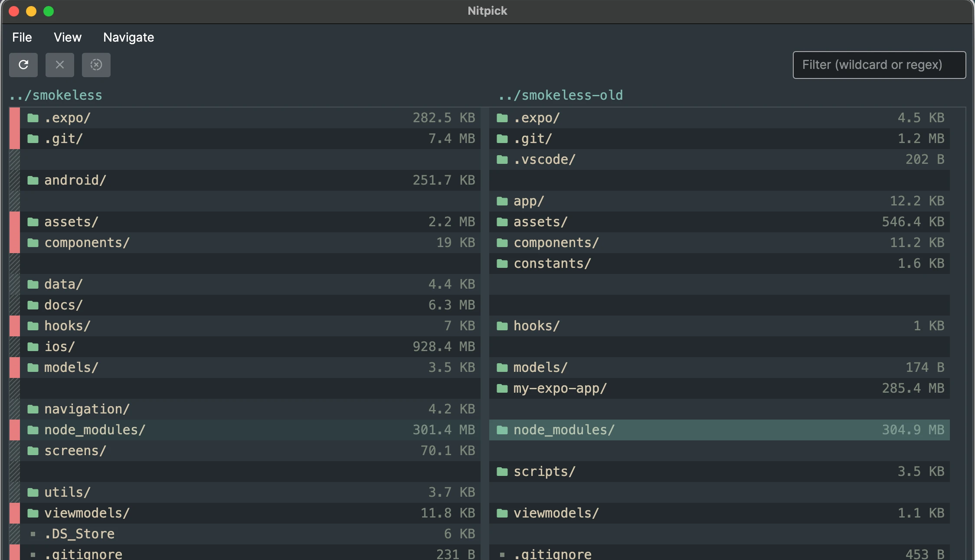975x560 pixels.
Task: Click the refresh comparison toolbar button
Action: pyautogui.click(x=23, y=65)
